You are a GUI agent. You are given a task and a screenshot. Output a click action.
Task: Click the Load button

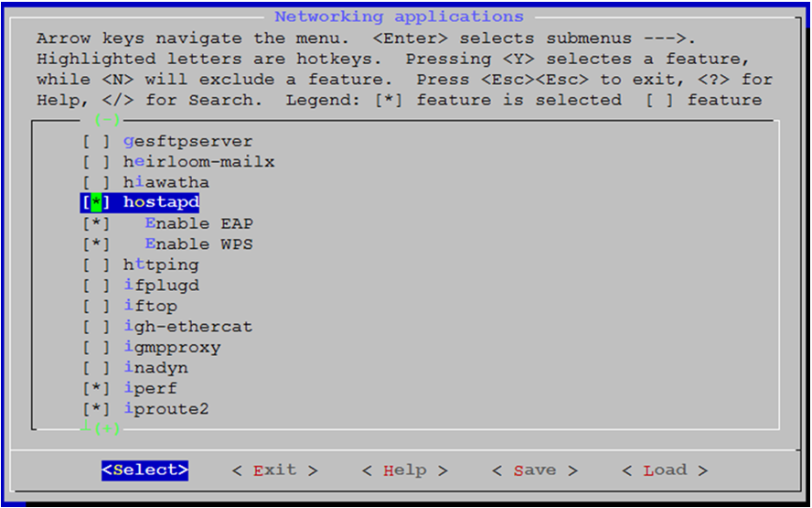click(x=665, y=470)
